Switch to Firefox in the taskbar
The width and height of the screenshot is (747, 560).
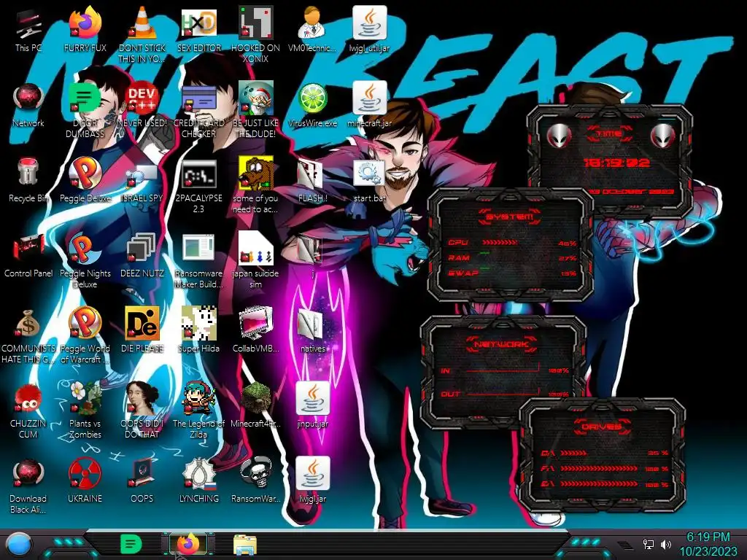(x=188, y=544)
